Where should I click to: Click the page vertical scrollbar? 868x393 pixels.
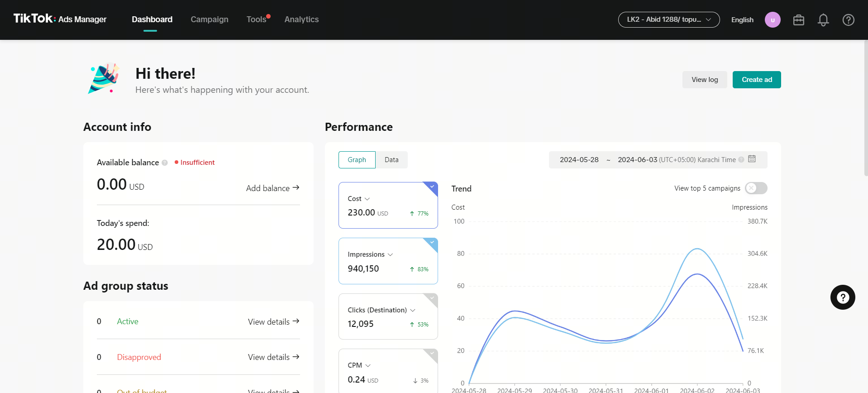tap(866, 109)
